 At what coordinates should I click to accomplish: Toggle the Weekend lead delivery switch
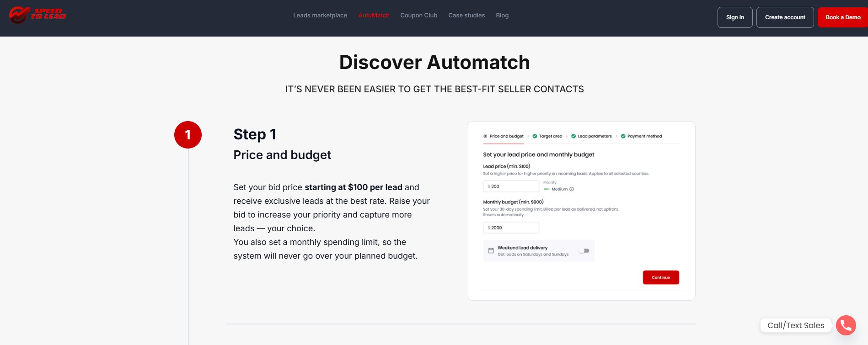coord(584,251)
